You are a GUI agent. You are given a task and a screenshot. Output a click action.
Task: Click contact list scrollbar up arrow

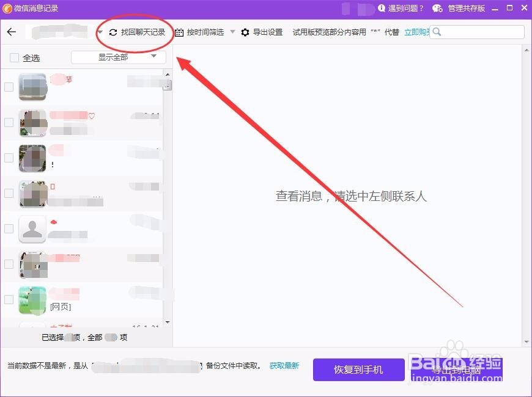(x=168, y=75)
